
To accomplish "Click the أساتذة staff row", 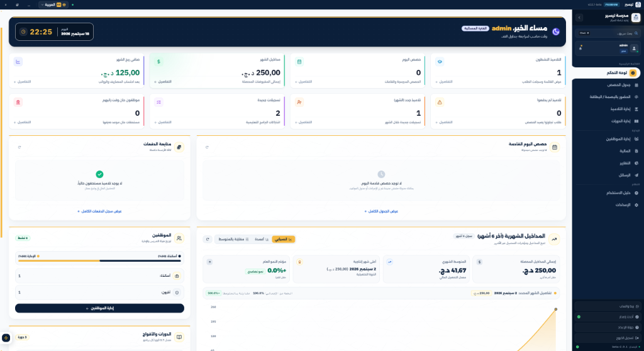I will (x=99, y=276).
